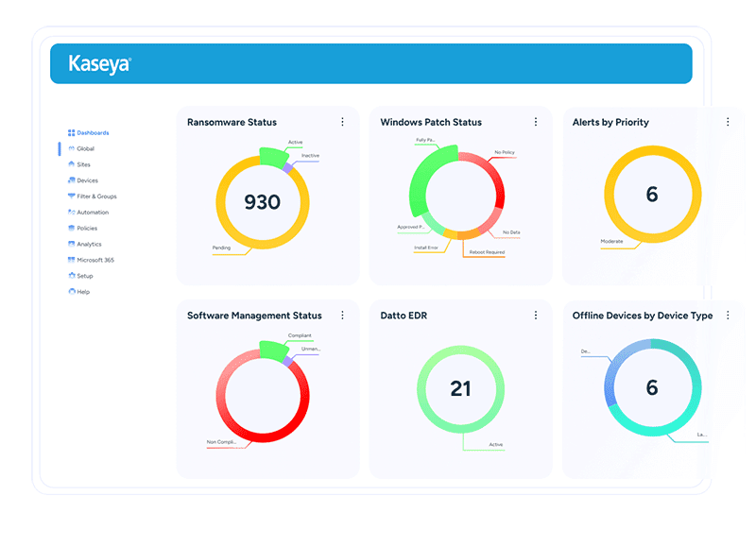Open Ransomware Status widget options menu
Image resolution: width=756 pixels, height=547 pixels.
coord(342,122)
